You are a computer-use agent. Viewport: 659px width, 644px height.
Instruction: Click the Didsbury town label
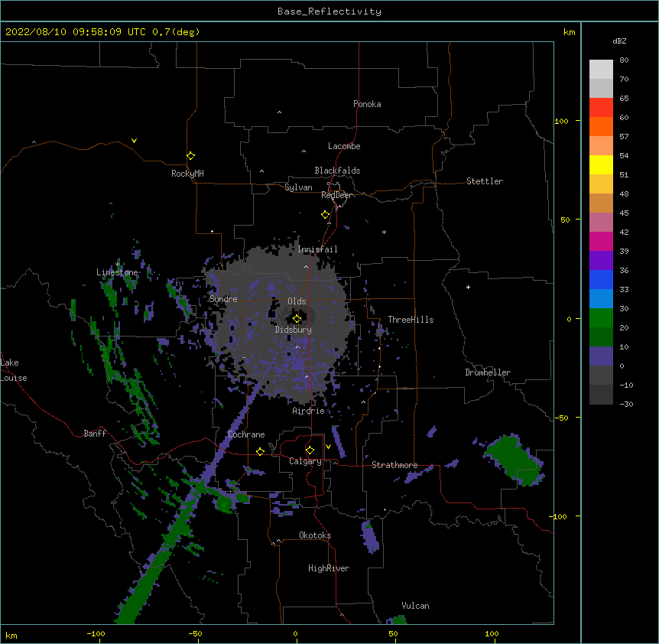pos(294,330)
